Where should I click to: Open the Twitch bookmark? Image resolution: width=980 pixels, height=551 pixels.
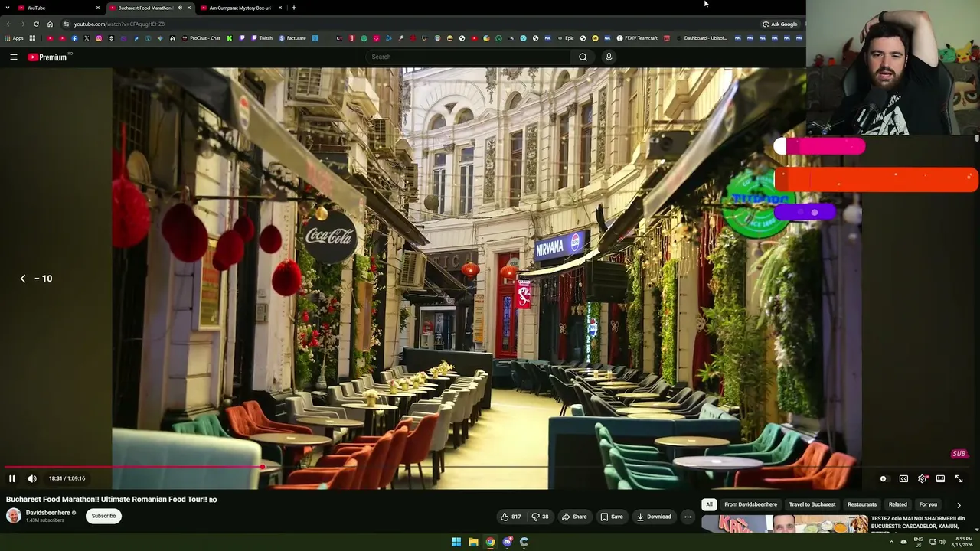[262, 38]
